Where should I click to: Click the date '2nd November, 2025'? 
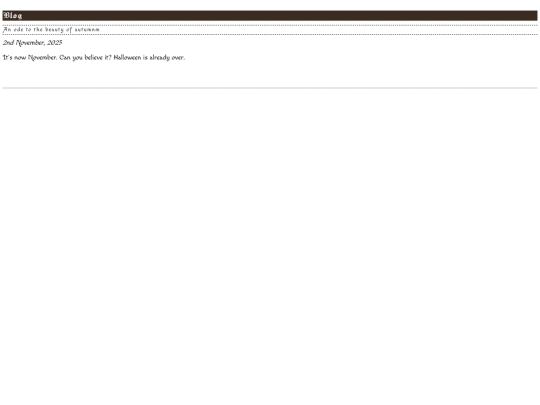tap(32, 43)
